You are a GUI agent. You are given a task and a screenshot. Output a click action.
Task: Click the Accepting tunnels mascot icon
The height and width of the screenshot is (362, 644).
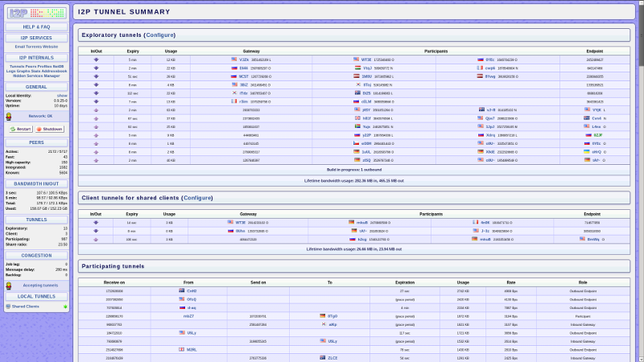click(x=9, y=286)
